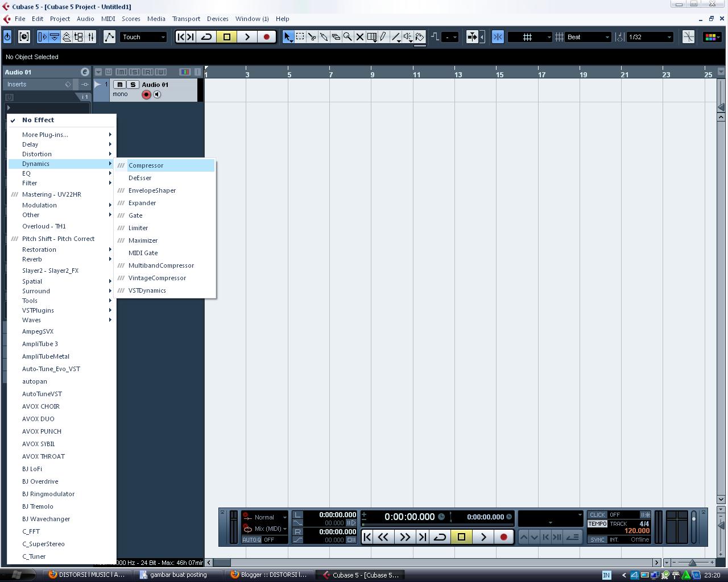This screenshot has height=582, width=728.
Task: Open the Beat grid type dropdown
Action: [588, 37]
